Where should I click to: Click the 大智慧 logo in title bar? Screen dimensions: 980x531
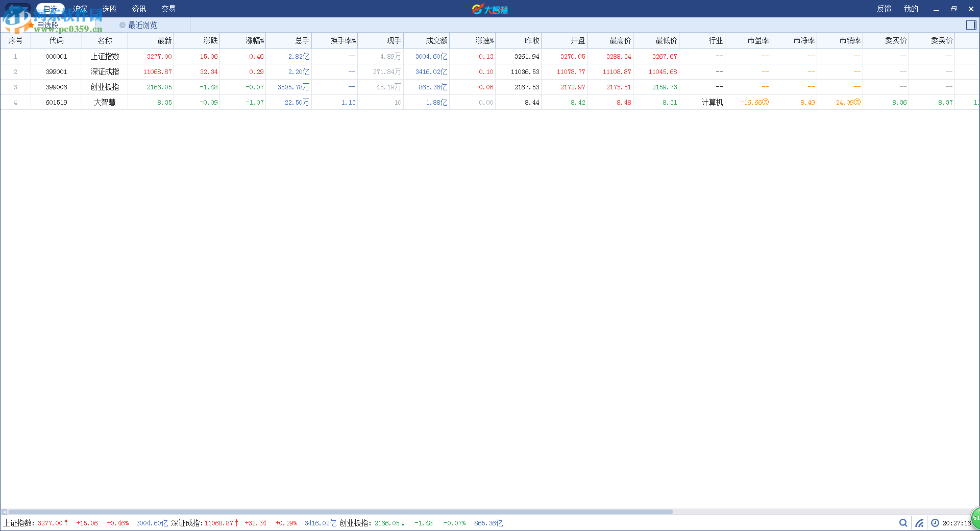(490, 9)
